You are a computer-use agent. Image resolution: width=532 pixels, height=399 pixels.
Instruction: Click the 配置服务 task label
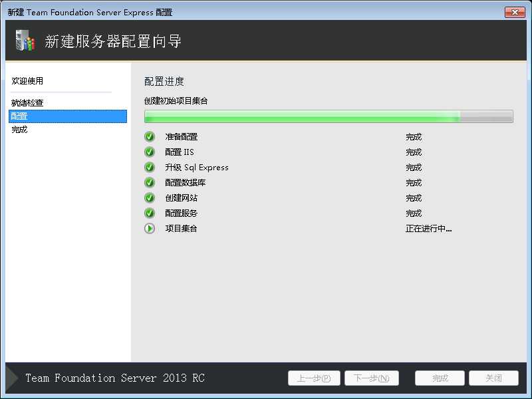(x=181, y=213)
